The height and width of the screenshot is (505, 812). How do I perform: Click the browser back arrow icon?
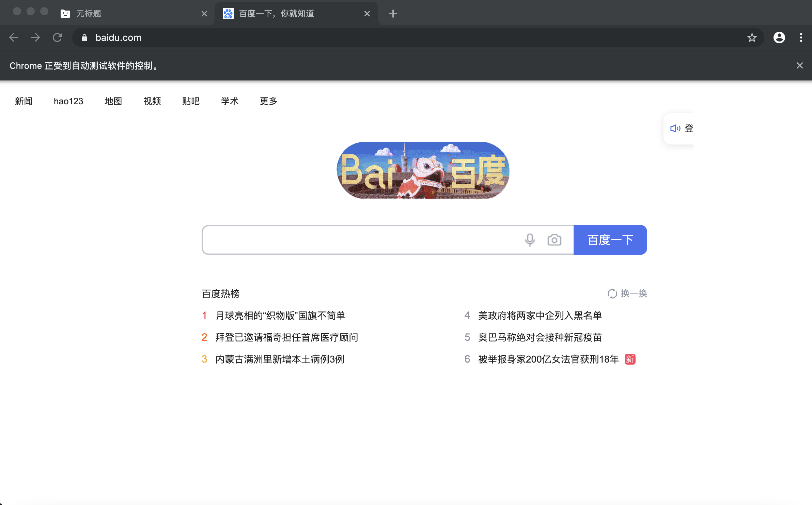[14, 37]
